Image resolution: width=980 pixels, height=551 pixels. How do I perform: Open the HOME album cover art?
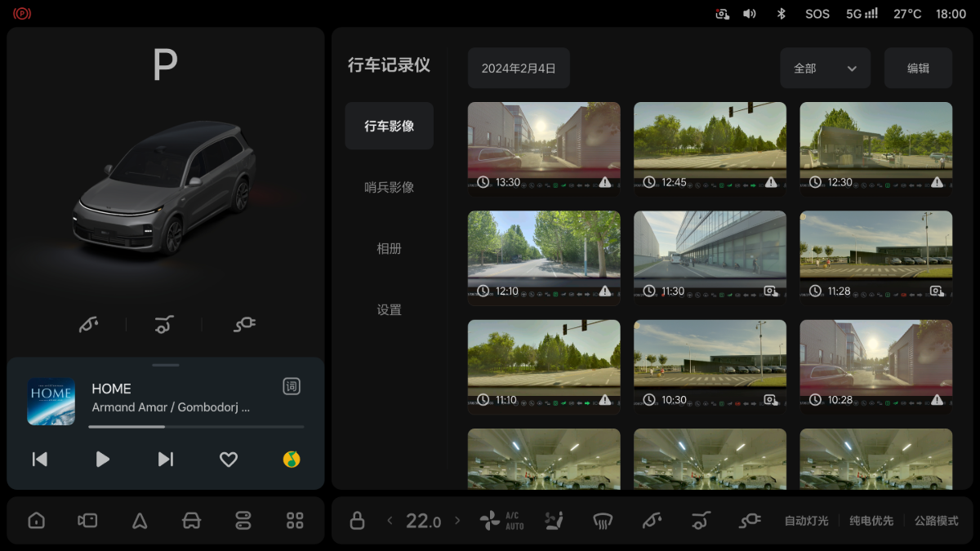click(51, 402)
